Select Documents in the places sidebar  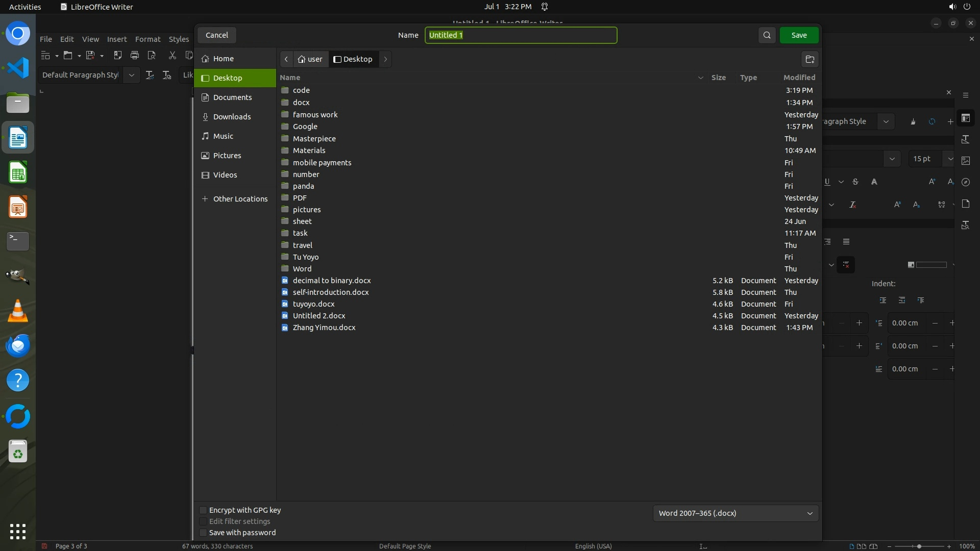click(x=232, y=97)
